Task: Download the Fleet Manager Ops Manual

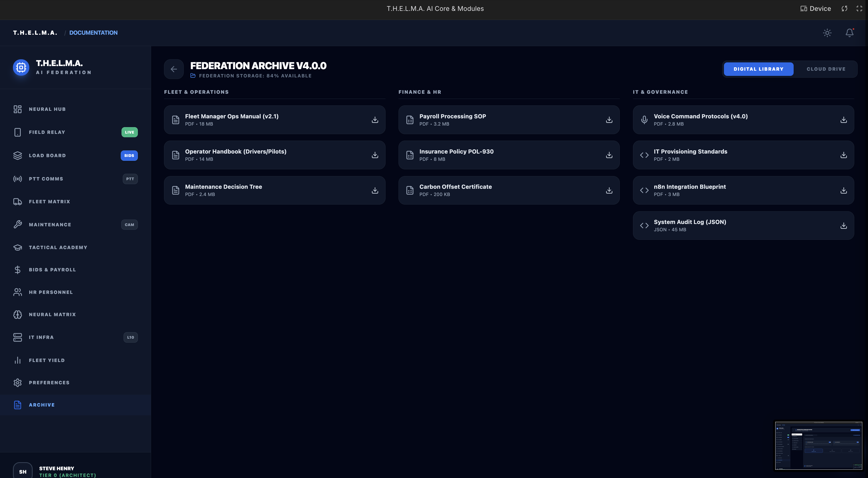Action: coord(375,120)
